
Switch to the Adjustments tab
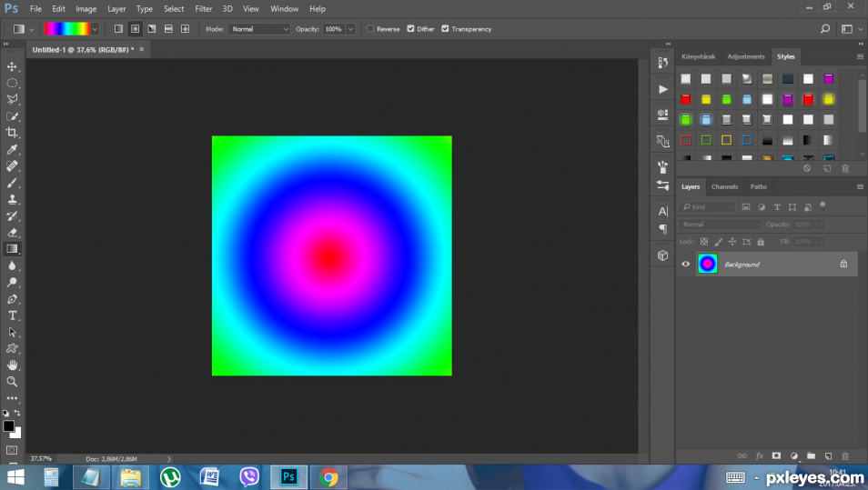(746, 56)
